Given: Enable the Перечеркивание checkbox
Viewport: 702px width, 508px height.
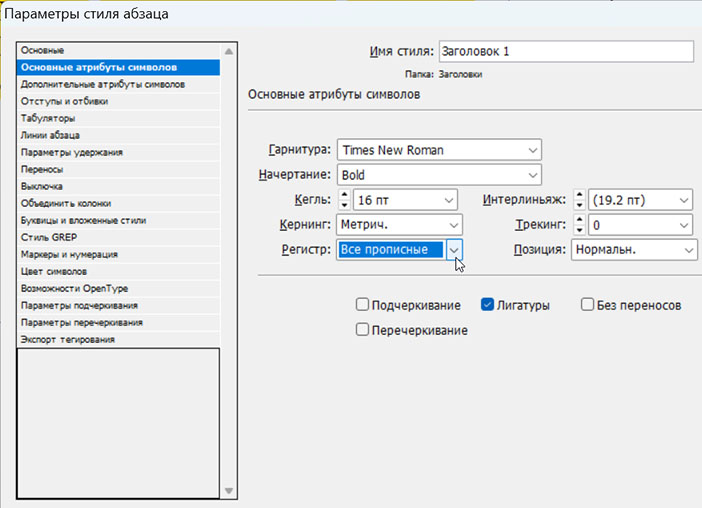Looking at the screenshot, I should (x=363, y=329).
